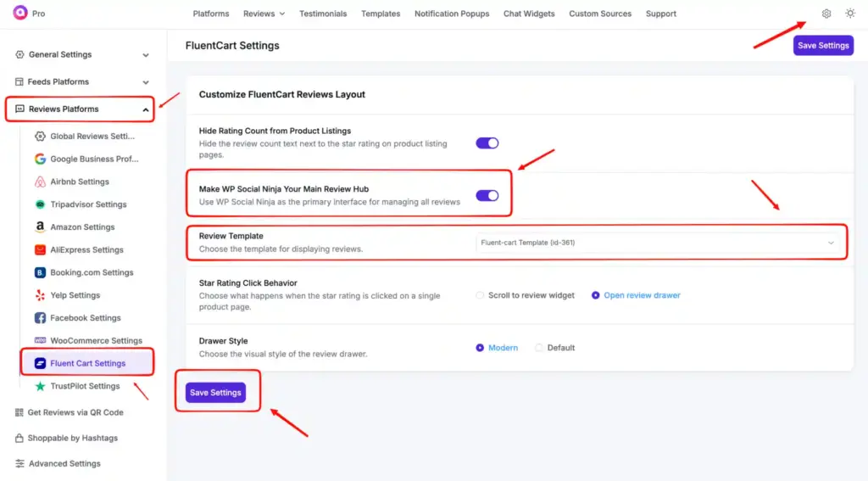Open Custom Sources menu item
The image size is (868, 481).
(x=600, y=14)
